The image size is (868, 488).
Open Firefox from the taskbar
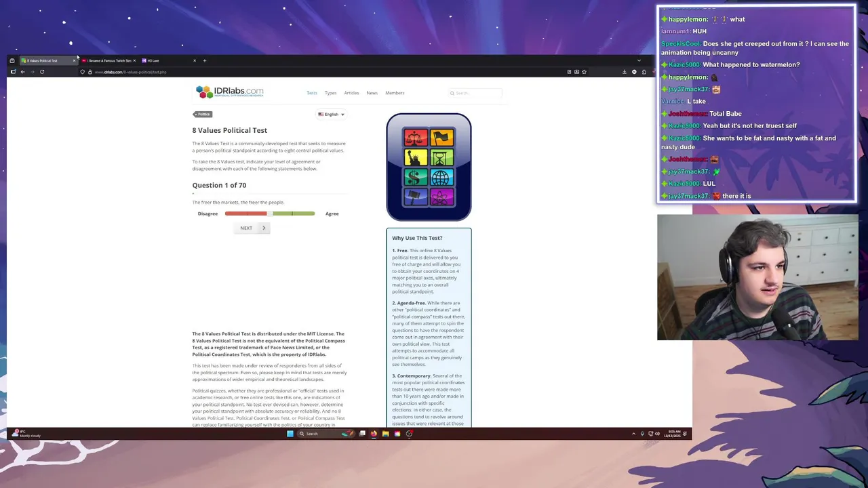tap(374, 434)
